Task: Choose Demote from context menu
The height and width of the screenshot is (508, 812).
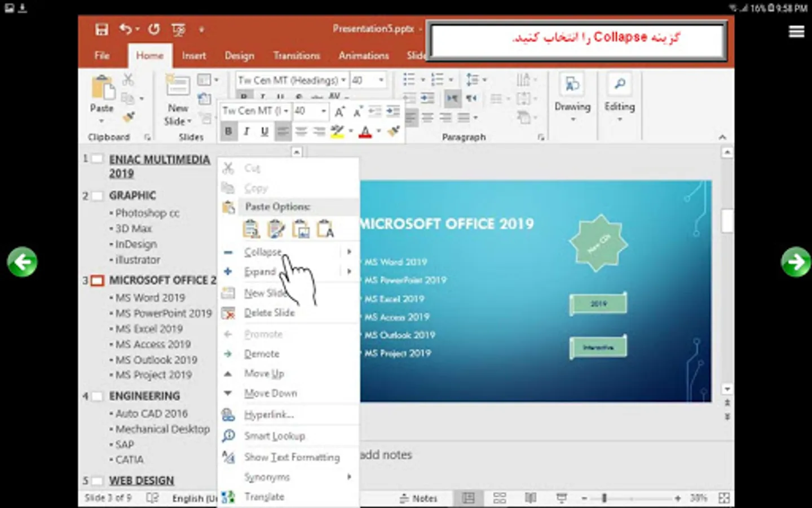Action: click(288, 354)
